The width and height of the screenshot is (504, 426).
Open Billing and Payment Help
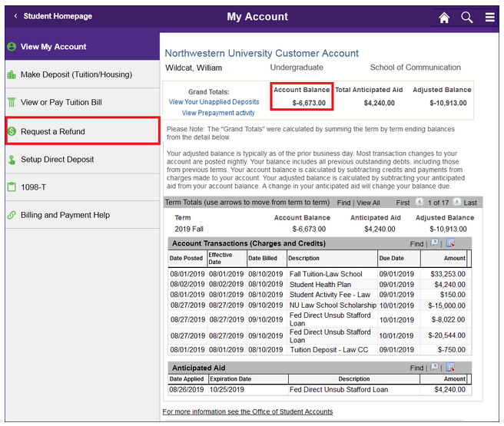click(82, 215)
